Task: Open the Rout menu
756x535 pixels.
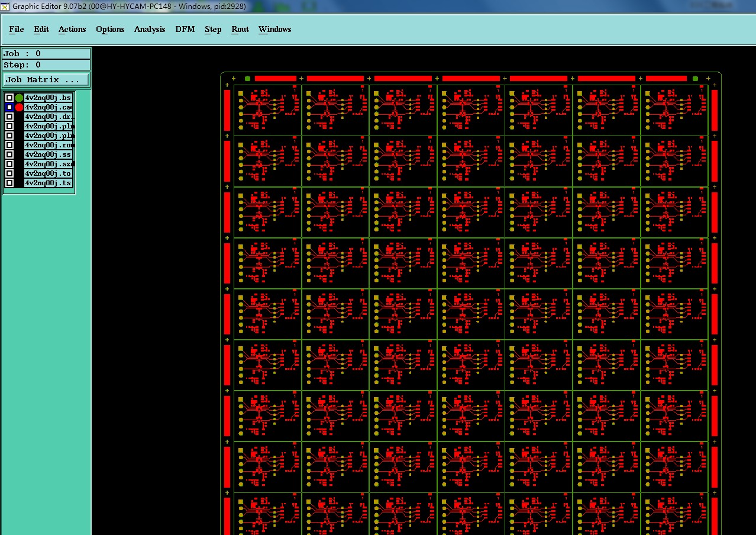Action: pos(240,29)
